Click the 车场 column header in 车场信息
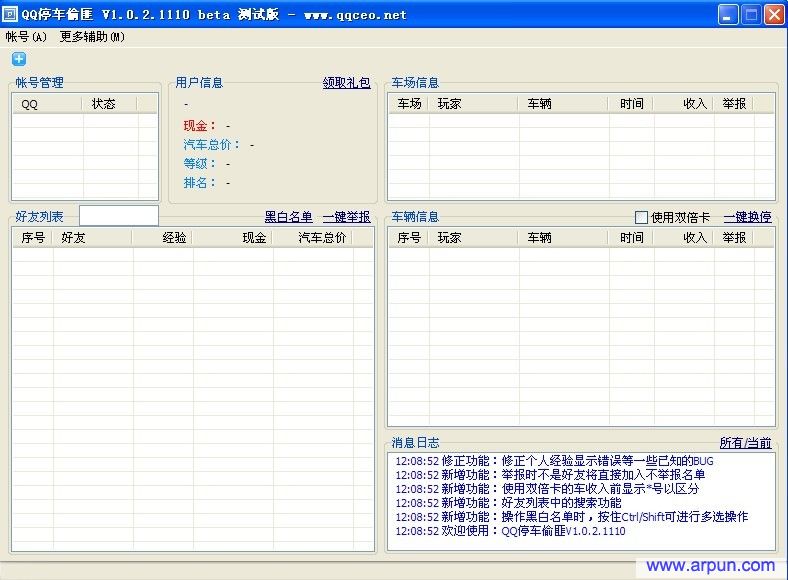The image size is (788, 580). [409, 104]
